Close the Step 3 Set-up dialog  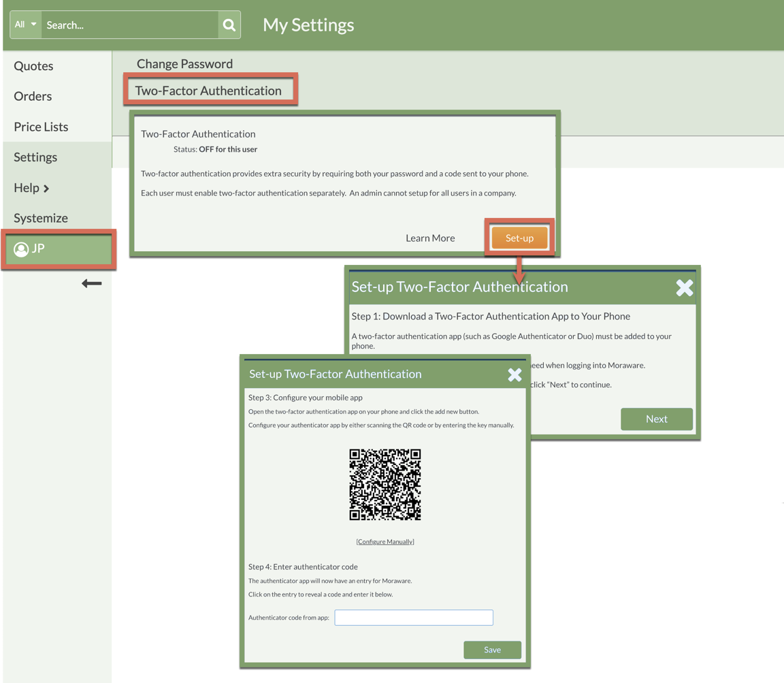pos(514,375)
